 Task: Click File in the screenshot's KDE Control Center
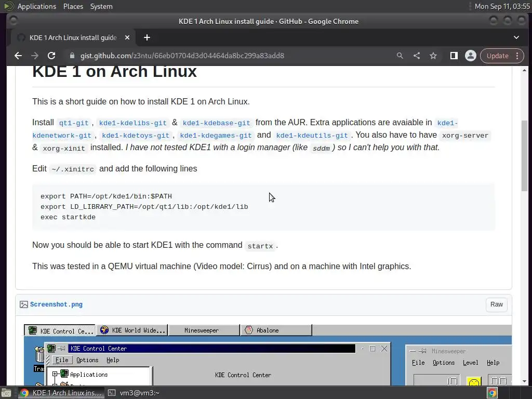[62, 360]
